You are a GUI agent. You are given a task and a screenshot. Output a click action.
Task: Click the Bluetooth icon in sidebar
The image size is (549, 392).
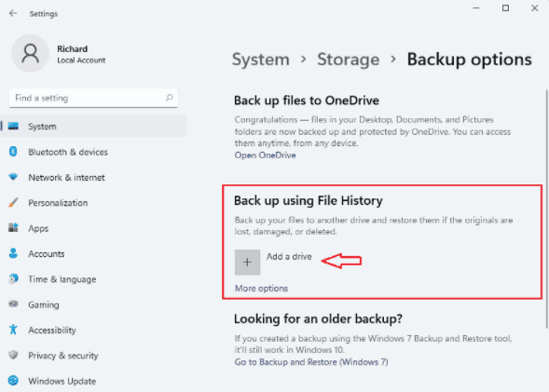pyautogui.click(x=13, y=152)
